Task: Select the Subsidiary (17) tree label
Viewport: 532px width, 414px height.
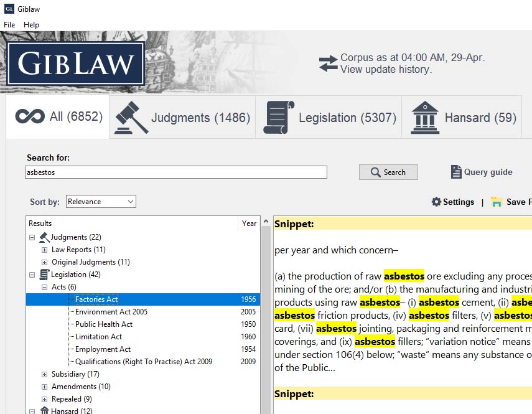Action: click(75, 374)
